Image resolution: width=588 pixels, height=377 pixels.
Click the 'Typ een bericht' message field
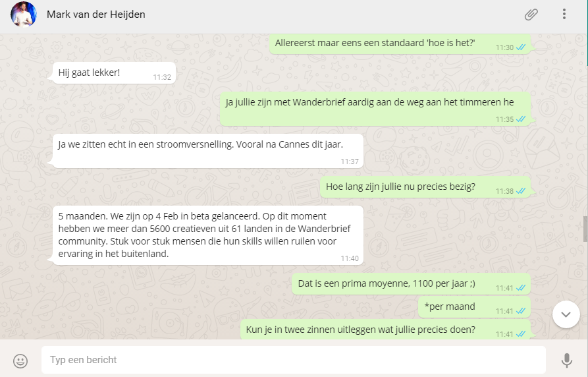pyautogui.click(x=293, y=360)
